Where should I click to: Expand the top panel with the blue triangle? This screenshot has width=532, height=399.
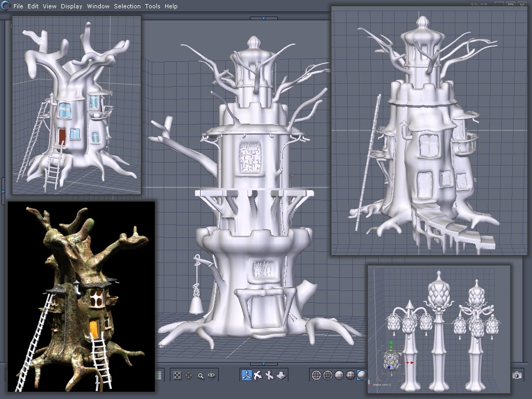[x=263, y=18]
